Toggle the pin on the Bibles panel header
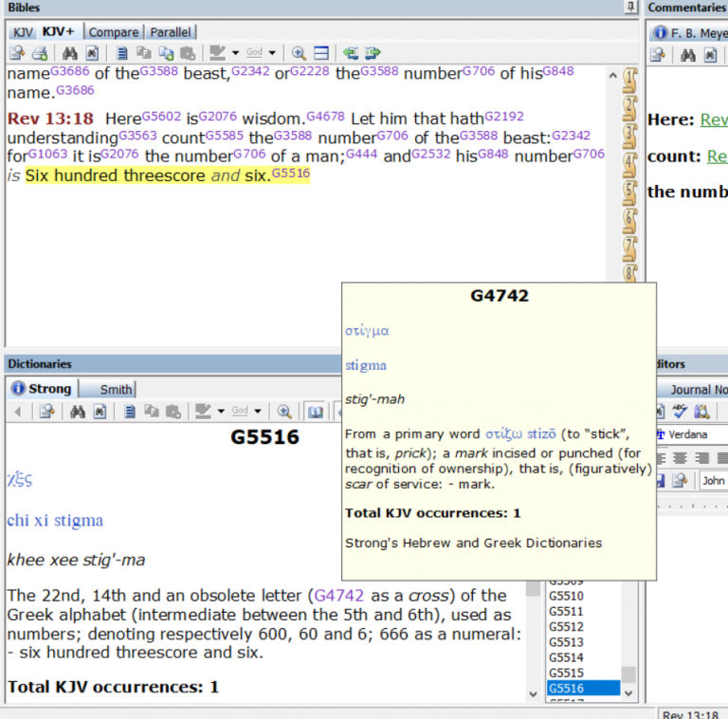 (x=630, y=7)
